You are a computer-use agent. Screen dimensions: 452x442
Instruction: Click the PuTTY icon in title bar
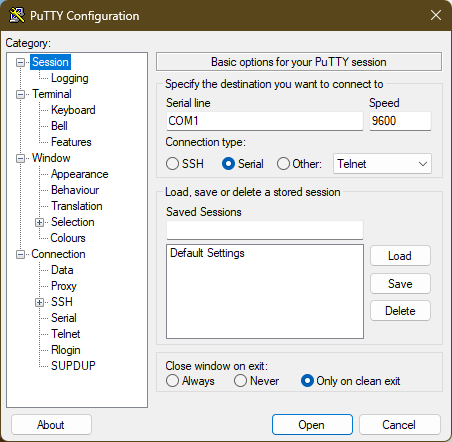coord(17,15)
